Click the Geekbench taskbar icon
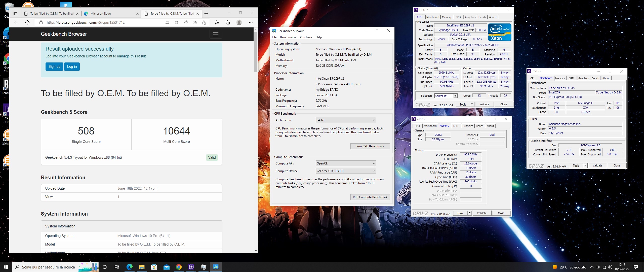644x272 pixels. pos(216,267)
